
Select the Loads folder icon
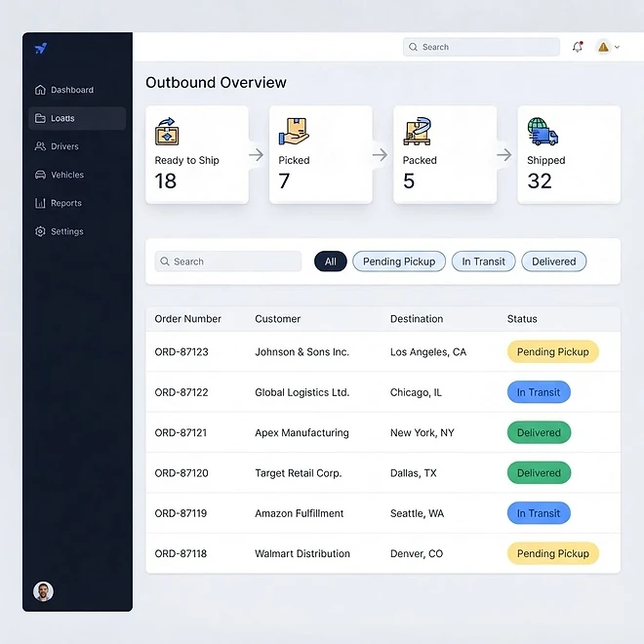point(40,118)
